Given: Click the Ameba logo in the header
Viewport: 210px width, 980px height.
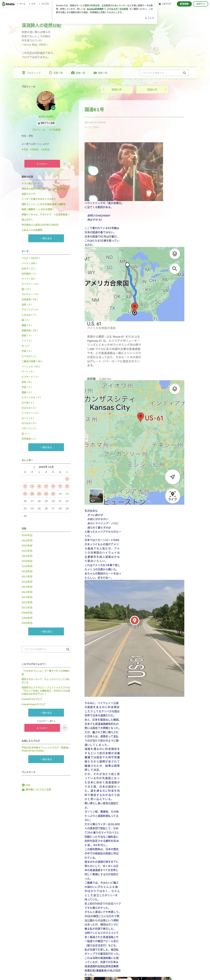Looking at the screenshot, I should tap(8, 4).
